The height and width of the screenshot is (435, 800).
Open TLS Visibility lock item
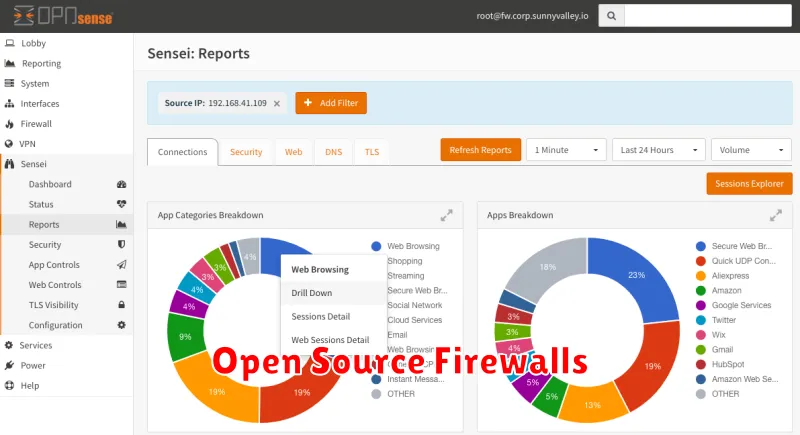point(56,305)
